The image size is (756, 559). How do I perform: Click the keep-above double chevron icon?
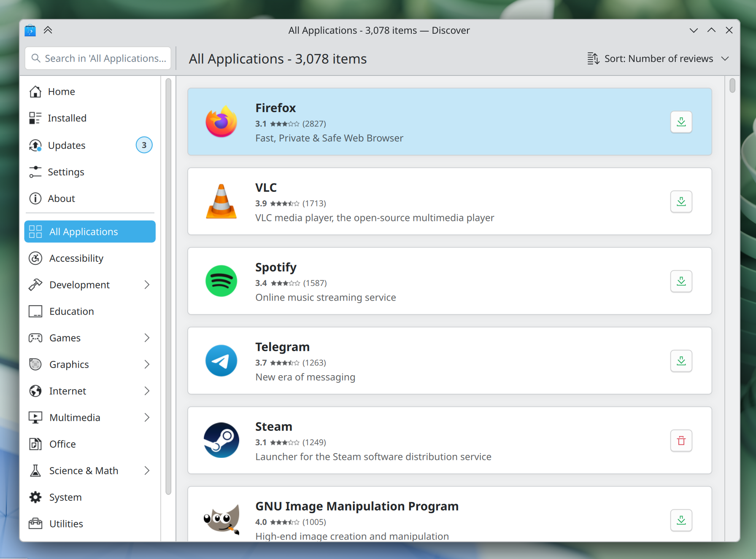click(x=48, y=30)
